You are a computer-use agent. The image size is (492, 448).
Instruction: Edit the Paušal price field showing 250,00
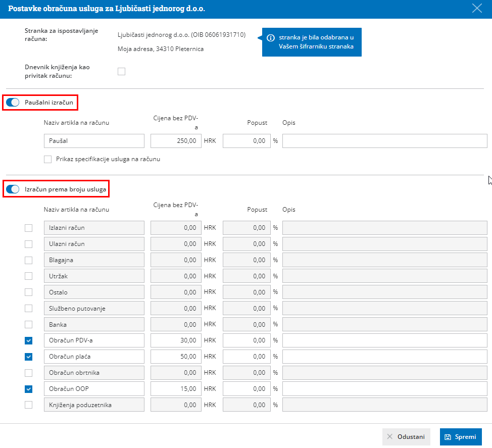(176, 141)
